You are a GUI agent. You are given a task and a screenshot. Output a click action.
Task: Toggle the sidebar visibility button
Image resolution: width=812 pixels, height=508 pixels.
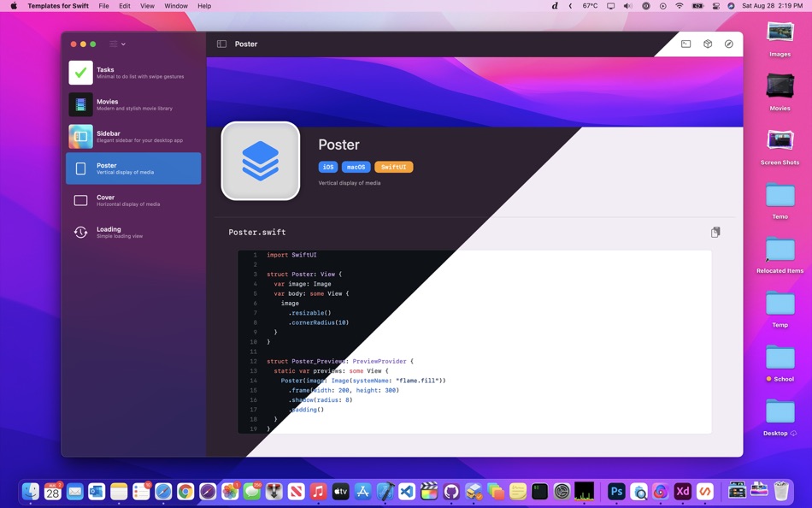coord(221,44)
